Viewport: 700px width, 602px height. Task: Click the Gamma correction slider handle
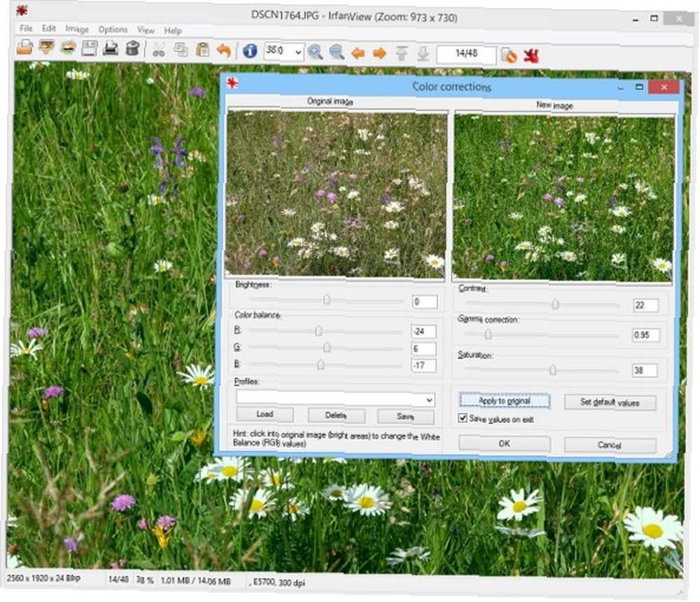tap(488, 334)
